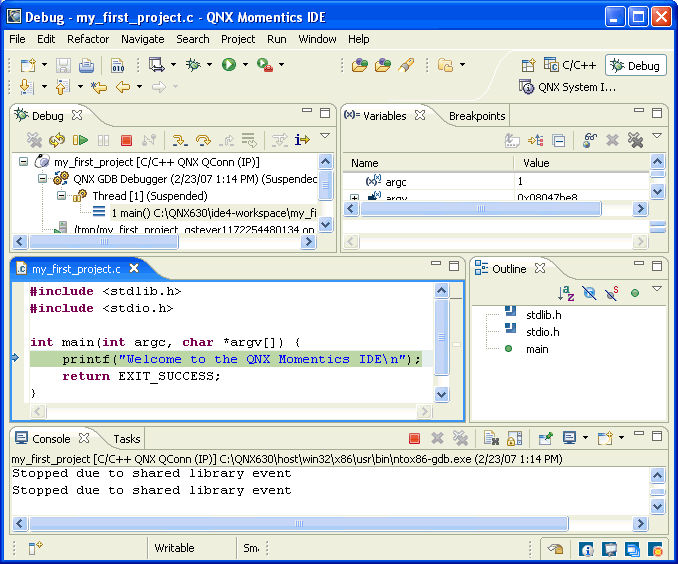678x564 pixels.
Task: Open the QNX System Information perspective
Action: pos(566,87)
